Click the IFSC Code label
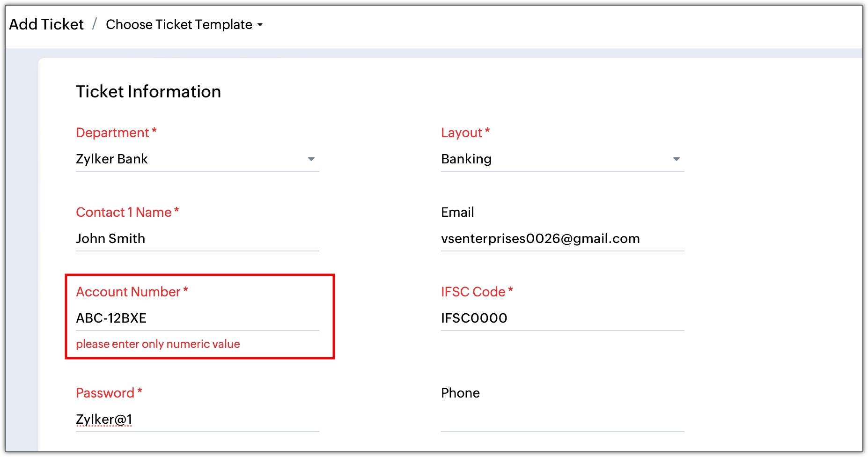868x457 pixels. (473, 292)
